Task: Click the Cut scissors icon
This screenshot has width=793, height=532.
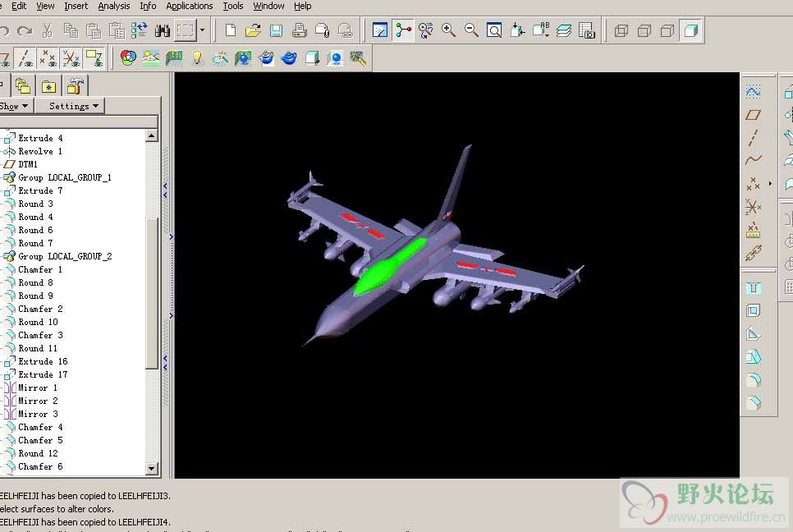Action: tap(48, 30)
